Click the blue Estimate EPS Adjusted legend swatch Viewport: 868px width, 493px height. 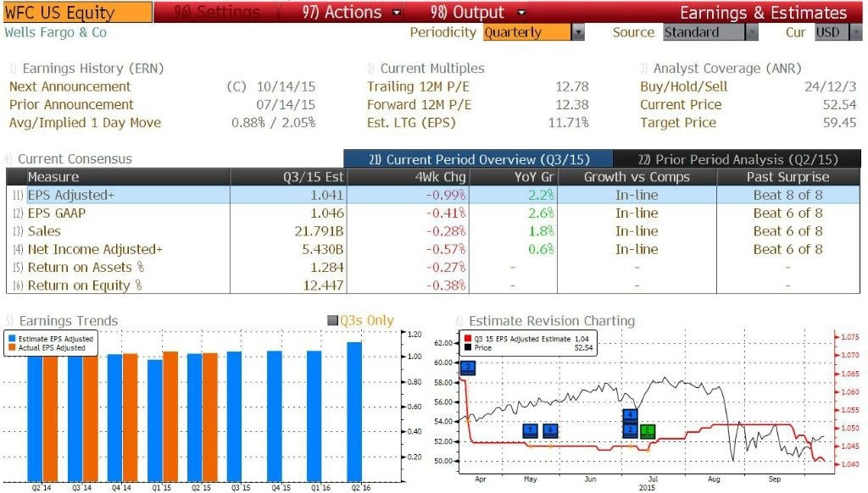12,339
